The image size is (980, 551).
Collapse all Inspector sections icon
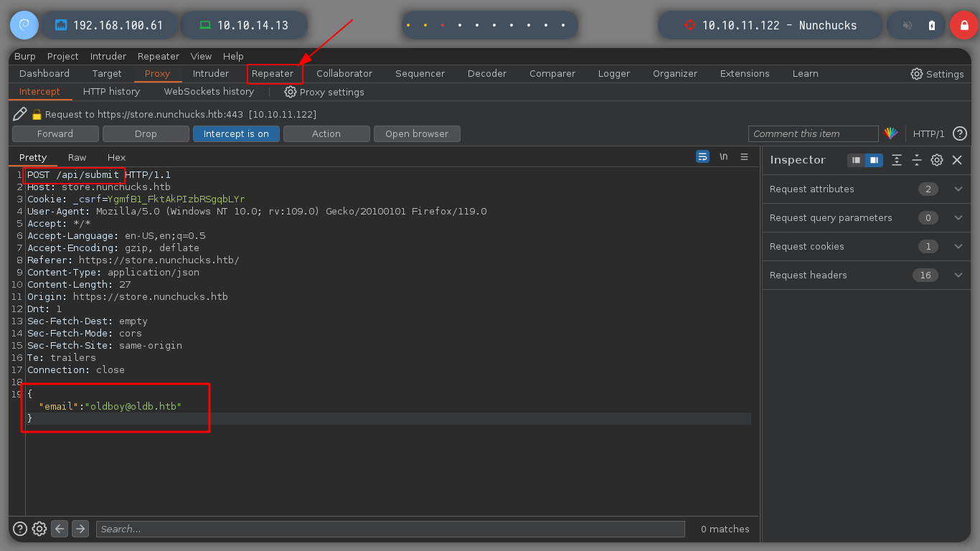917,160
